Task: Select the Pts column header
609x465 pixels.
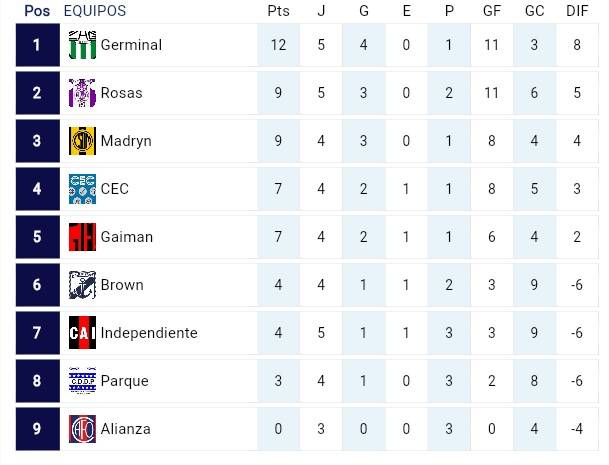Action: click(278, 11)
